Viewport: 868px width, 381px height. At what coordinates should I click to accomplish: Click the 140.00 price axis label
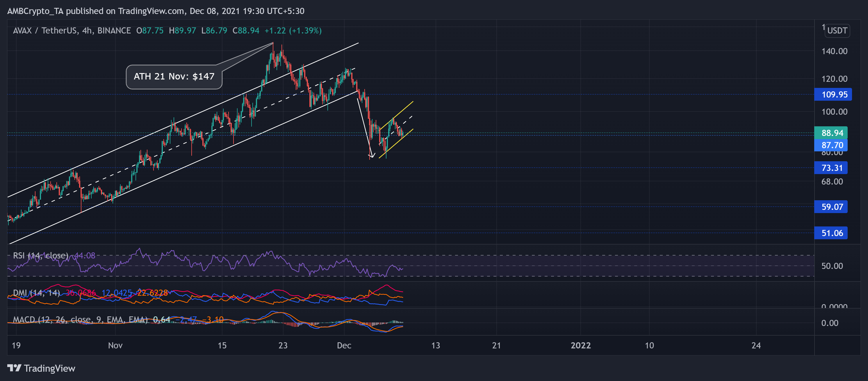click(834, 51)
